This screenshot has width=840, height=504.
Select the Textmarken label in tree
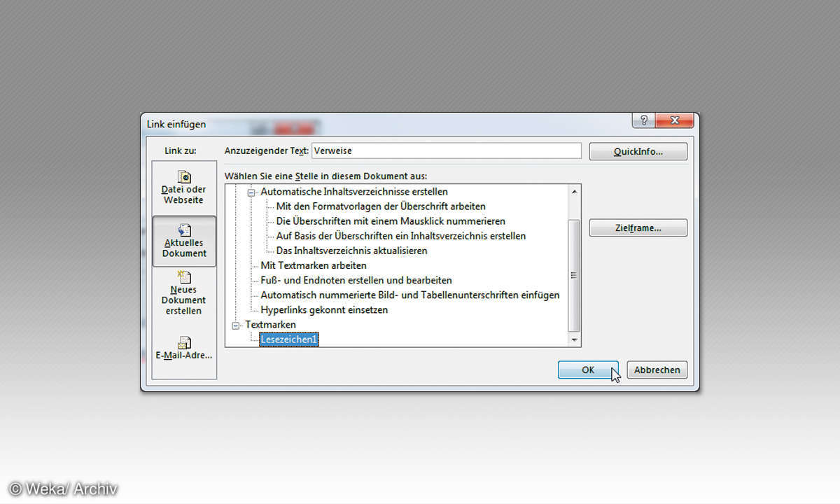coord(270,325)
